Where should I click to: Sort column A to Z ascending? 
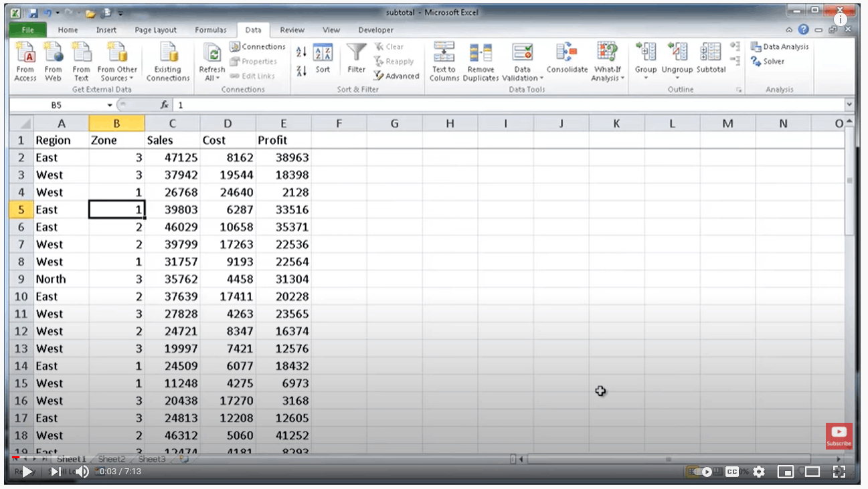(x=301, y=52)
